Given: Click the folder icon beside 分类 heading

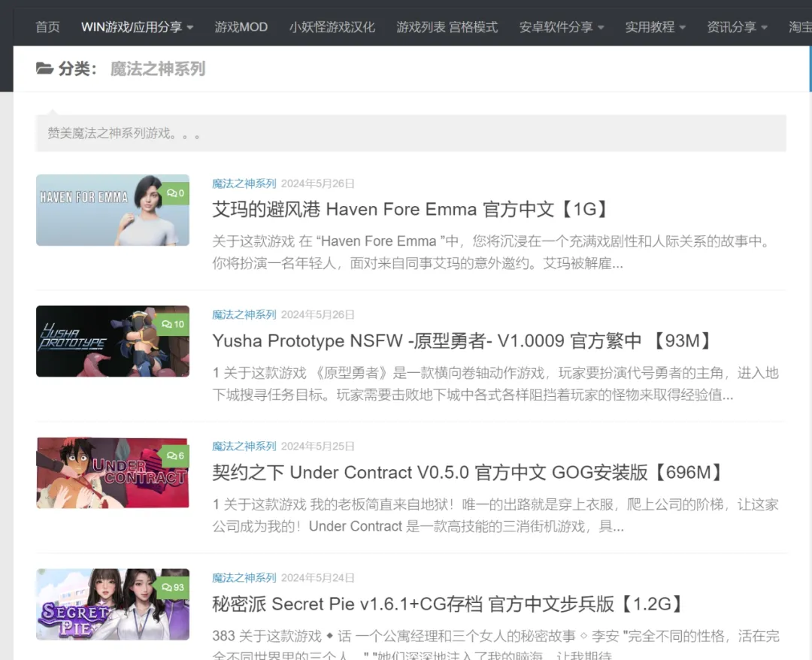Looking at the screenshot, I should tap(44, 69).
